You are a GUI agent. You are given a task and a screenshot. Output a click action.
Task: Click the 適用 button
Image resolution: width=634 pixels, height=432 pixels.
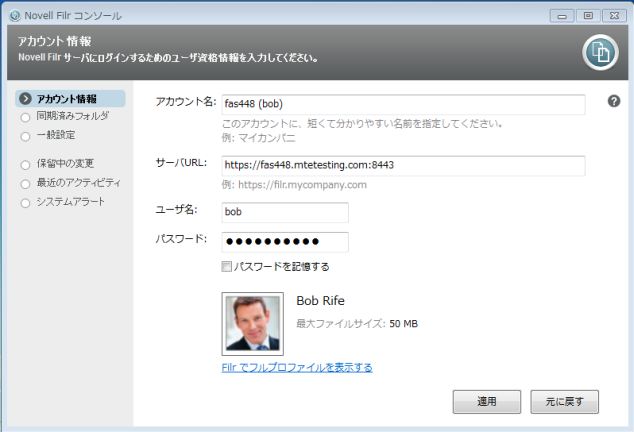pos(487,402)
